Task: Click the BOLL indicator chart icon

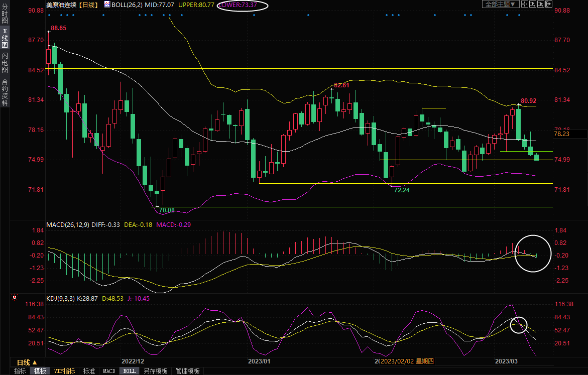Action: 107,4
